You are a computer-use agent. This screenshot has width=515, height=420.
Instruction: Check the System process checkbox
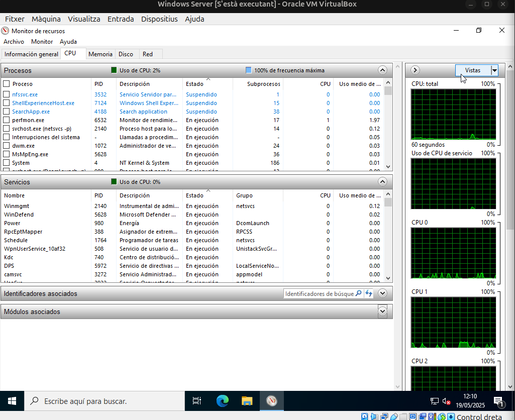pyautogui.click(x=7, y=163)
